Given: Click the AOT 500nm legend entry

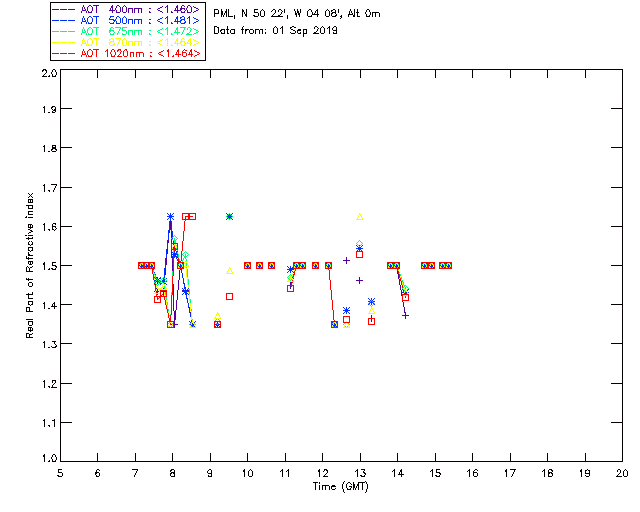Looking at the screenshot, I should tap(127, 20).
